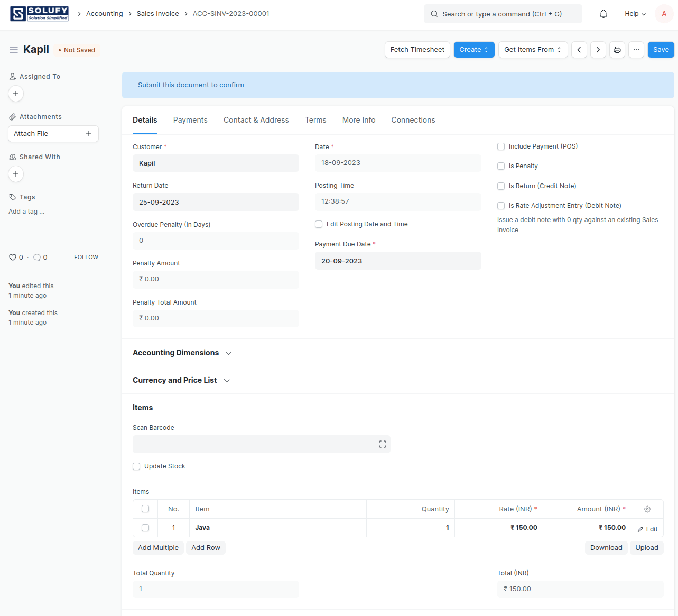Like the document heart icon
The height and width of the screenshot is (616, 678).
(13, 258)
